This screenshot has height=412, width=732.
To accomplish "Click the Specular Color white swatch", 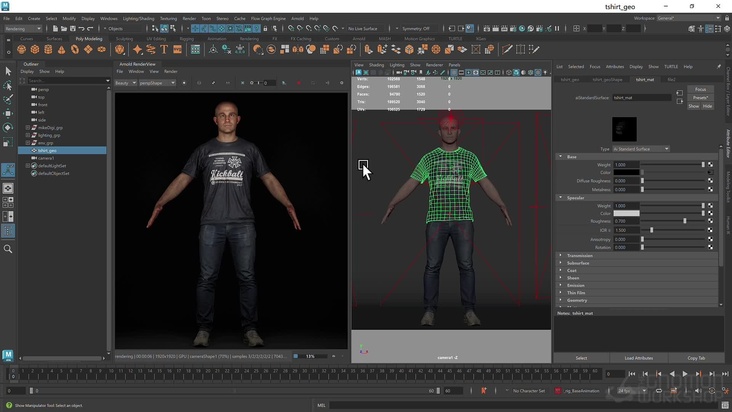I will pos(626,213).
